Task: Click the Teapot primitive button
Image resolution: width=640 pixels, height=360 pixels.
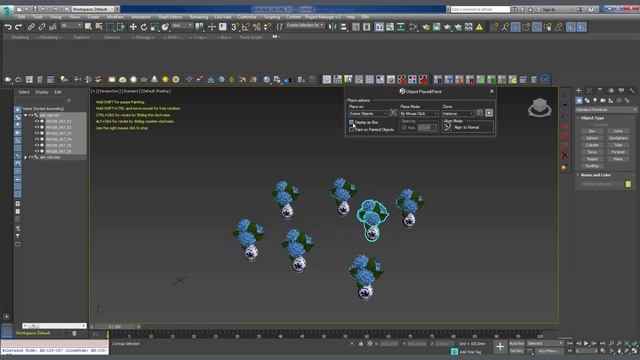Action: point(592,159)
